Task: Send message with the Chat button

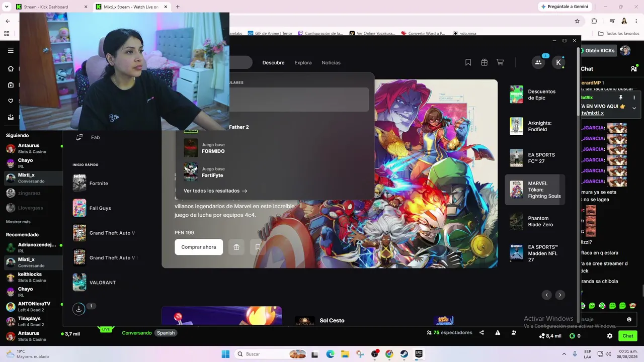Action: (628, 336)
